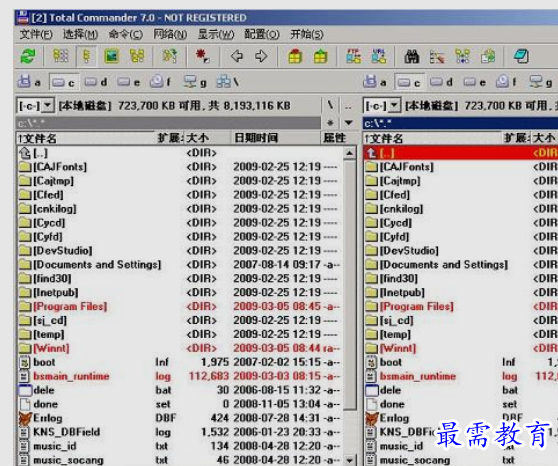Open right panel drive dropdown [-c-]
This screenshot has width=558, height=466.
click(382, 105)
